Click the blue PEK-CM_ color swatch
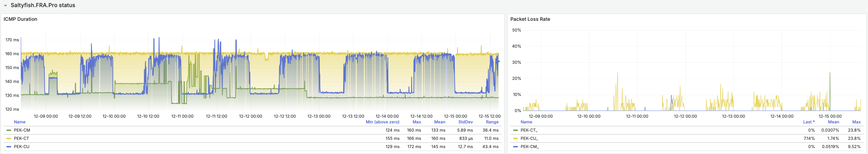868x154 pixels. (515, 147)
